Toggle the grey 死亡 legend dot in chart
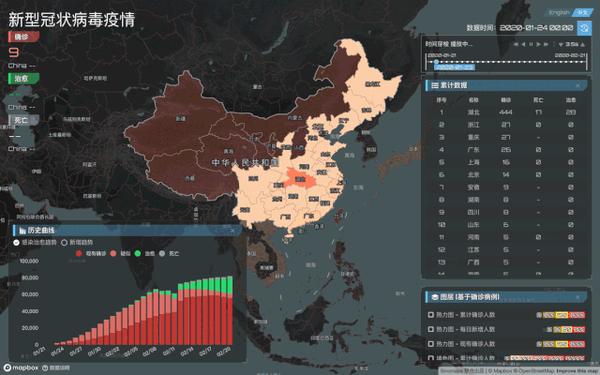600x375 pixels. pos(162,253)
